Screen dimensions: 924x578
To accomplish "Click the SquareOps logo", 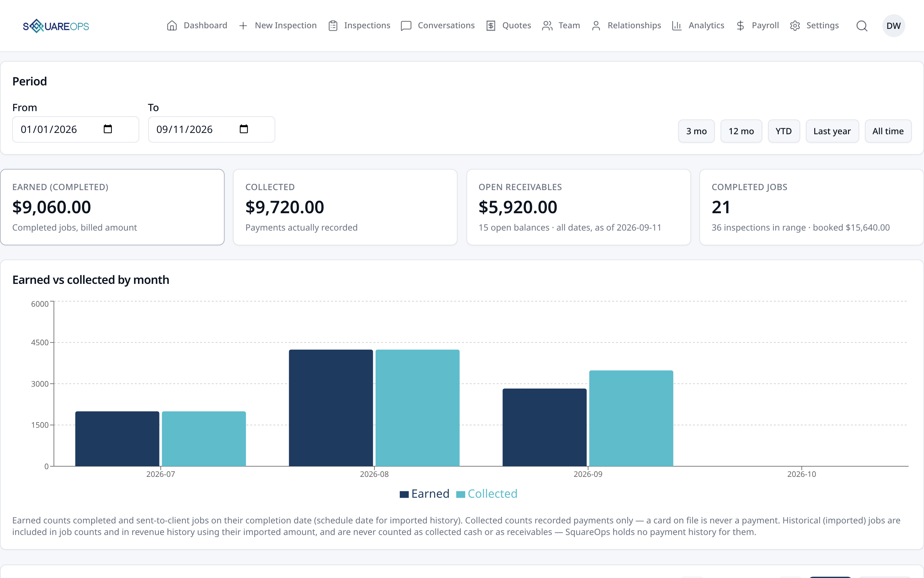I will click(56, 26).
